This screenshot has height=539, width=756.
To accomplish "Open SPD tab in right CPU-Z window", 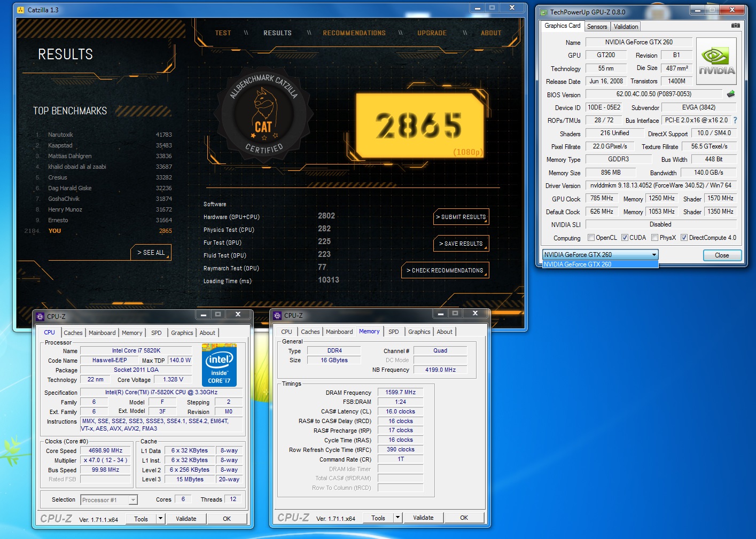I will pos(394,332).
